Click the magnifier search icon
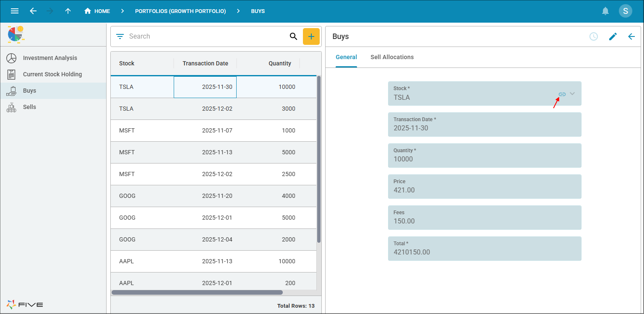The width and height of the screenshot is (644, 314). [x=294, y=36]
